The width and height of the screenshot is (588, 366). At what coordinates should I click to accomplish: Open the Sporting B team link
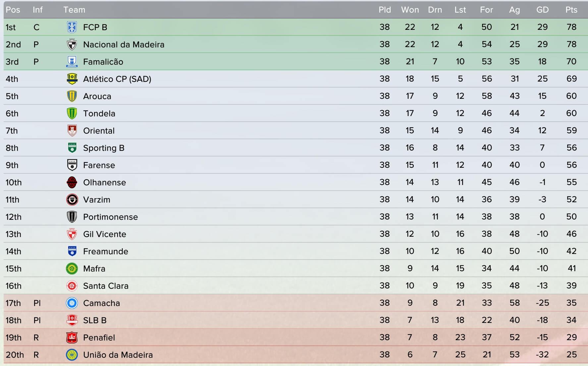(104, 148)
